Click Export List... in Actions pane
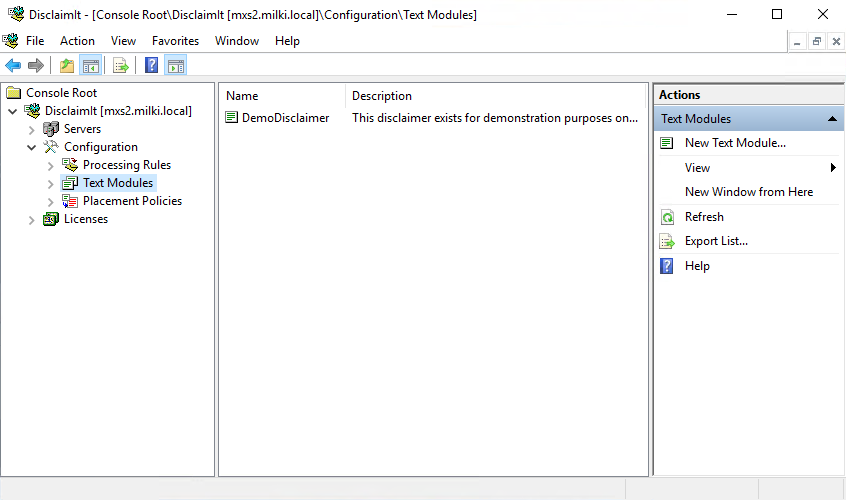The height and width of the screenshot is (500, 846). point(716,241)
